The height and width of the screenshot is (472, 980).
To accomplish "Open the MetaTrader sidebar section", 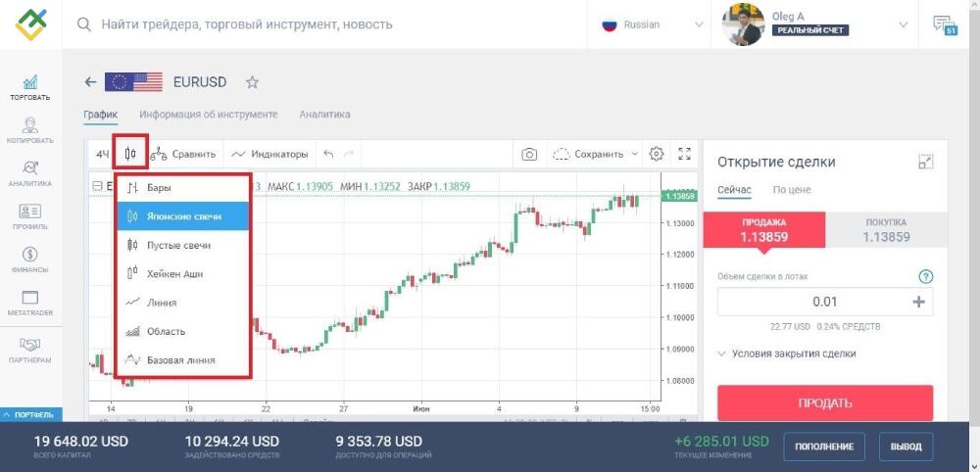I will (30, 304).
